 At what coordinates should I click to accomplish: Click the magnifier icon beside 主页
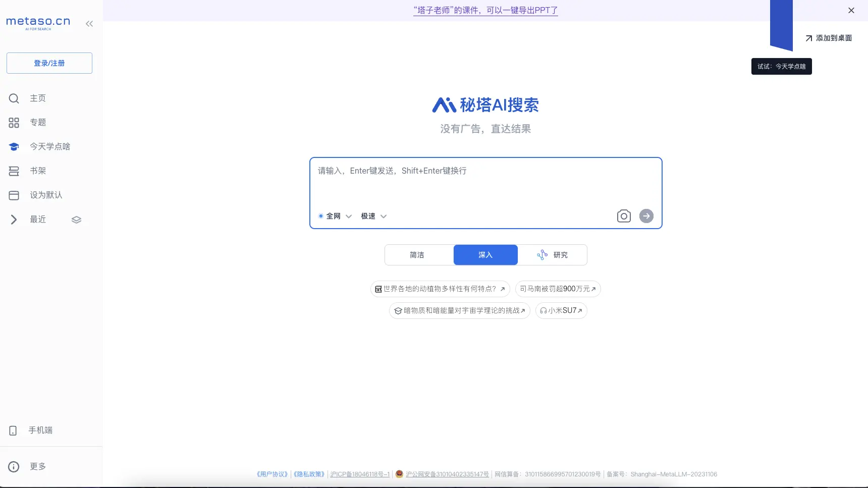pyautogui.click(x=14, y=98)
